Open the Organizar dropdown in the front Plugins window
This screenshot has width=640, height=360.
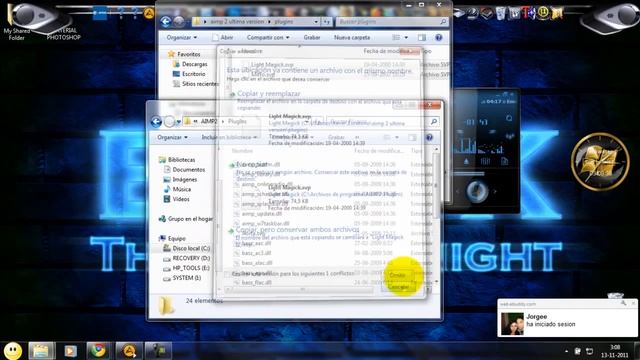tap(172, 138)
